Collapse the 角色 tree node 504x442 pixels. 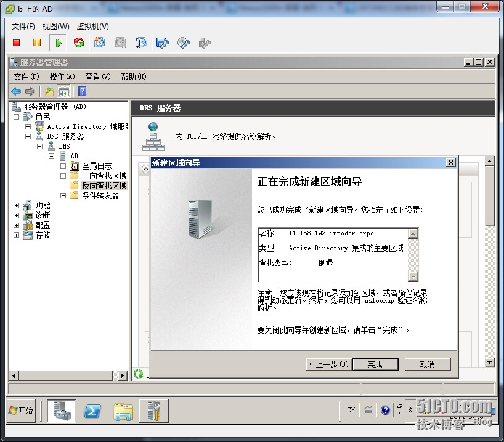pos(17,117)
